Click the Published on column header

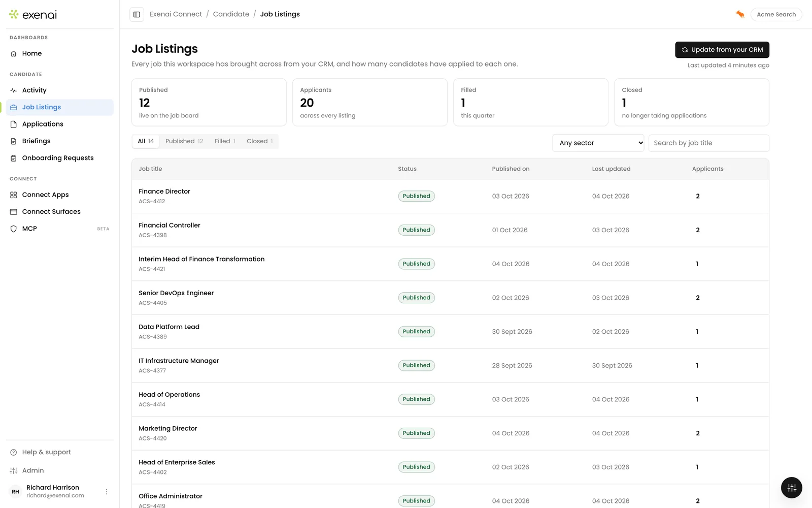(511, 169)
